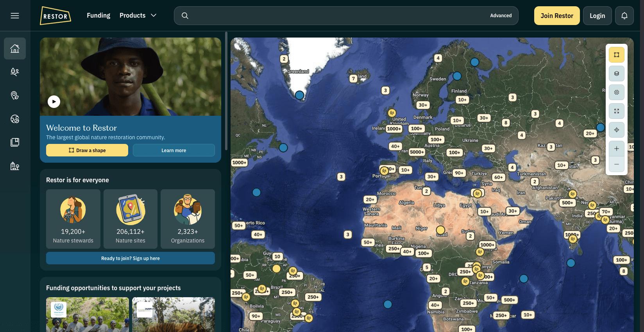The image size is (644, 332).
Task: Click the Welcome to Restor heading
Action: (x=81, y=128)
